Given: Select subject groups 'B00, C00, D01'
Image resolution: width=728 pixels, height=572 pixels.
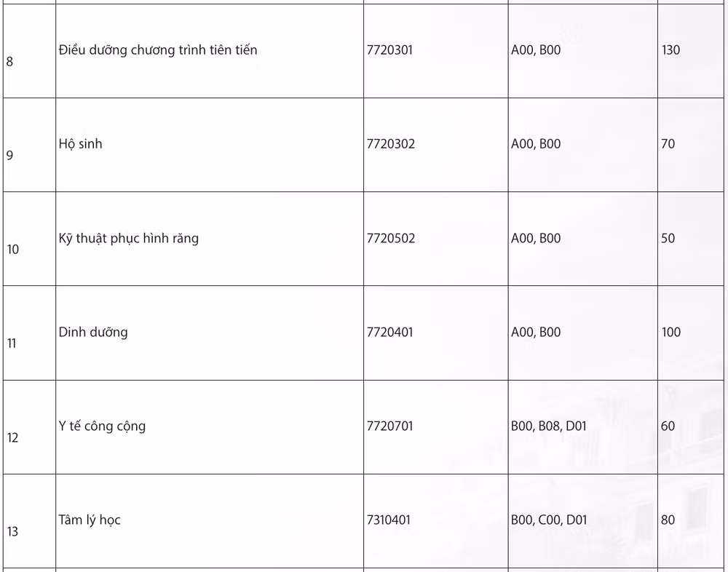Looking at the screenshot, I should pos(549,520).
